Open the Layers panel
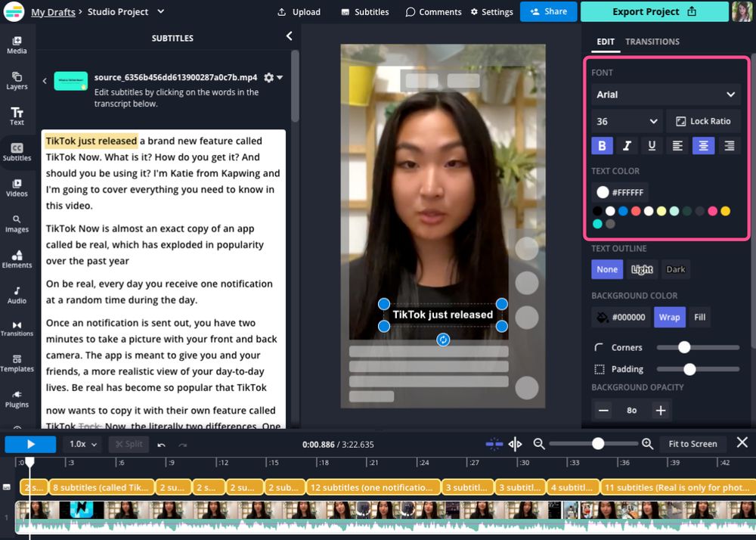The width and height of the screenshot is (756, 540). [17, 80]
